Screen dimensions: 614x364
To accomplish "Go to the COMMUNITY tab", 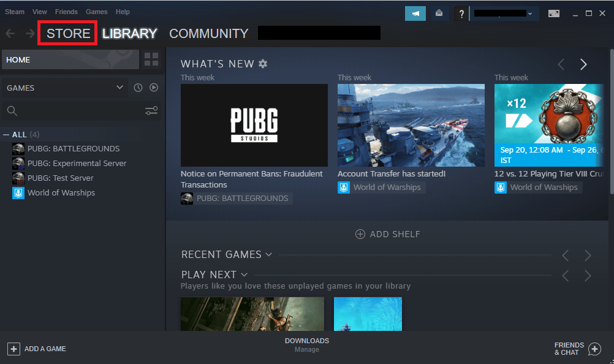I will click(209, 34).
